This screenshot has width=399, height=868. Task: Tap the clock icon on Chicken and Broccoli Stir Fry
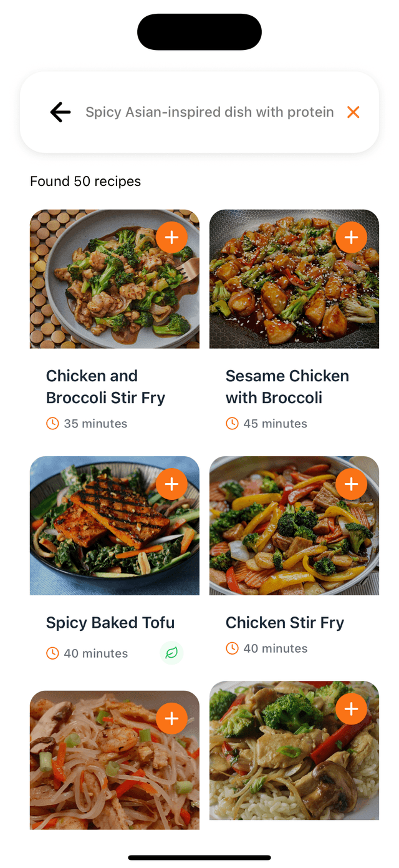click(x=51, y=423)
